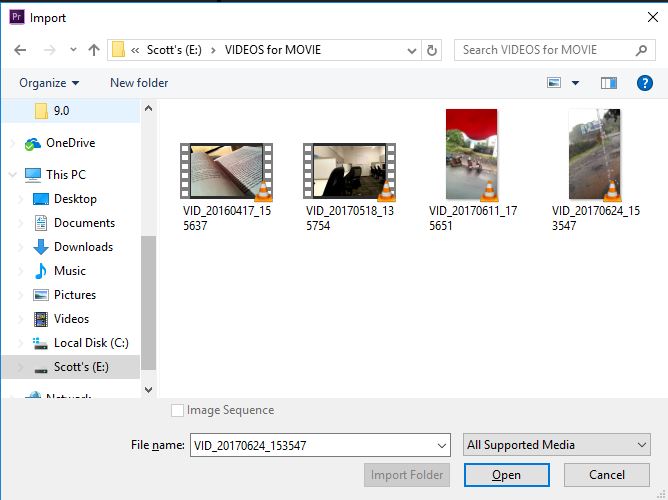Open the Help button
The height and width of the screenshot is (500, 668).
[645, 83]
